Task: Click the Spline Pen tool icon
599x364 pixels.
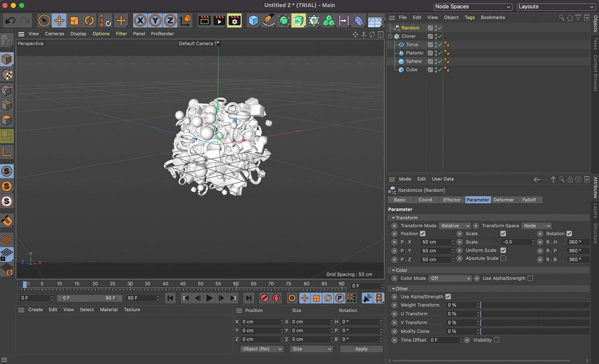Action: tap(268, 21)
